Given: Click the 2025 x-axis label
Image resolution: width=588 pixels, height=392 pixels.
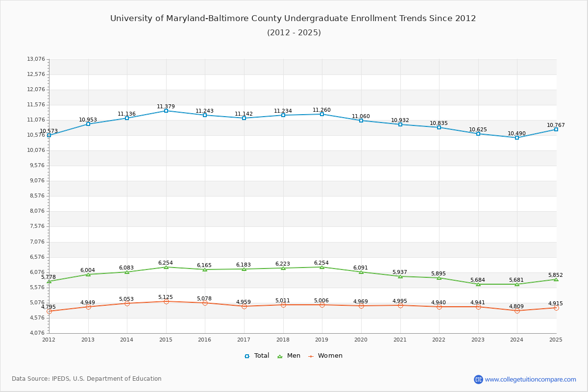Looking at the screenshot, I should (556, 340).
